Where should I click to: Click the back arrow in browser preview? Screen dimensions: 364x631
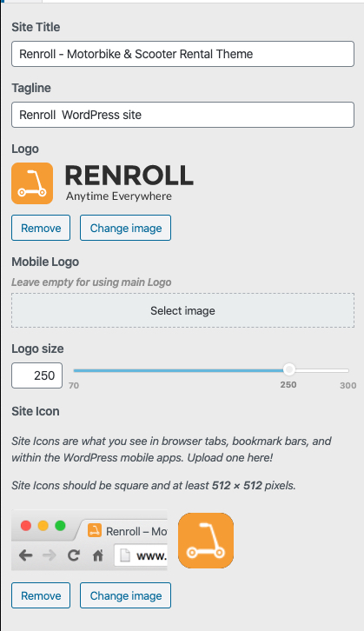[26, 555]
